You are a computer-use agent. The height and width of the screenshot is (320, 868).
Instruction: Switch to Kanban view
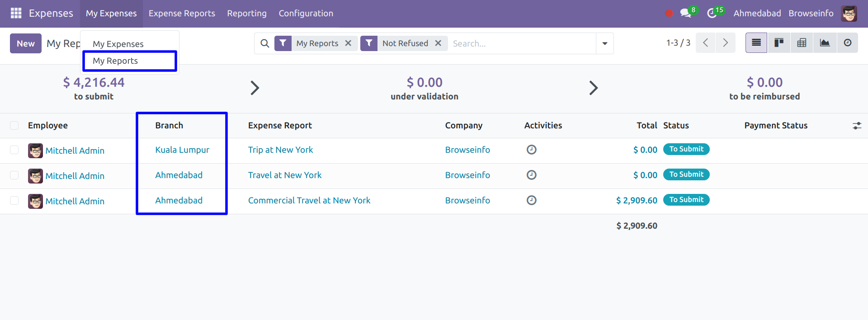point(779,43)
